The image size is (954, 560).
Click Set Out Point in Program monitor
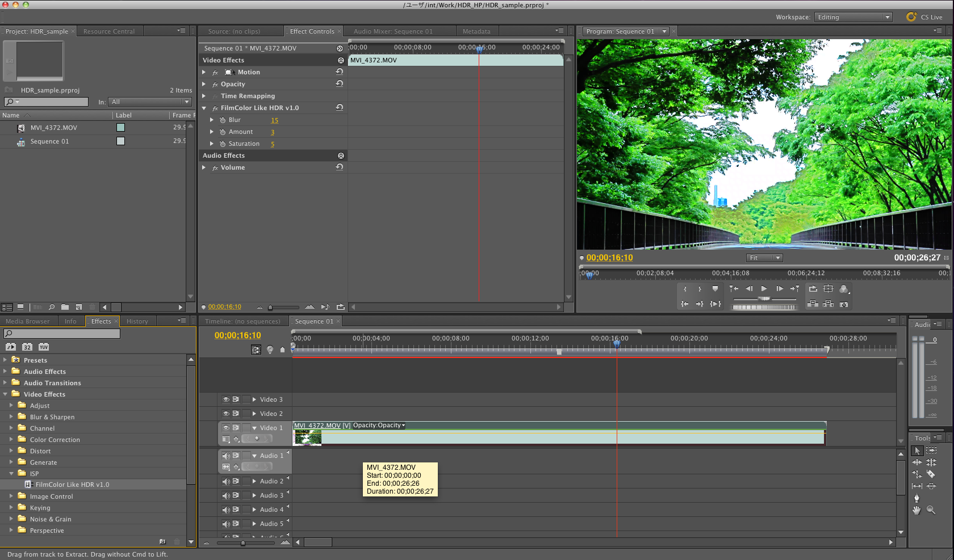coord(700,289)
